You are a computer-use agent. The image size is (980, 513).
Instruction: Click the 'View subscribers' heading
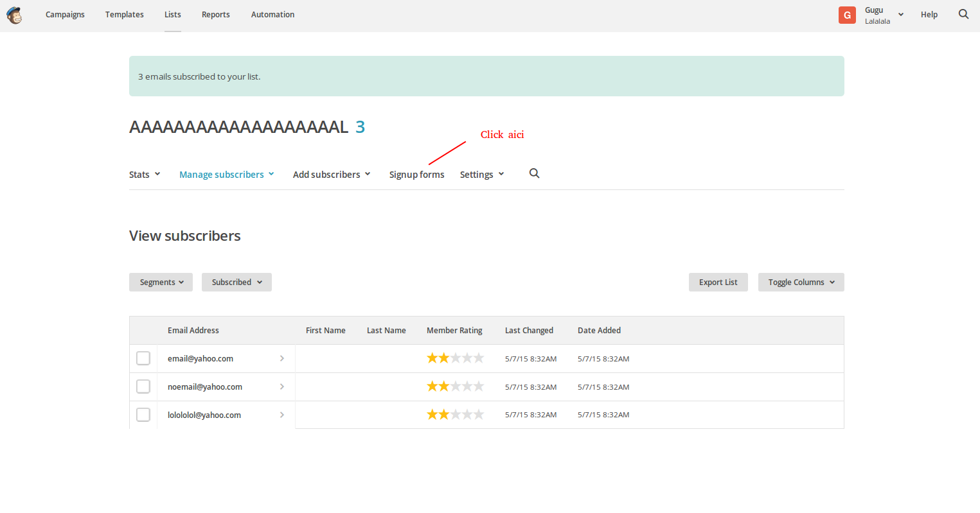tap(185, 236)
